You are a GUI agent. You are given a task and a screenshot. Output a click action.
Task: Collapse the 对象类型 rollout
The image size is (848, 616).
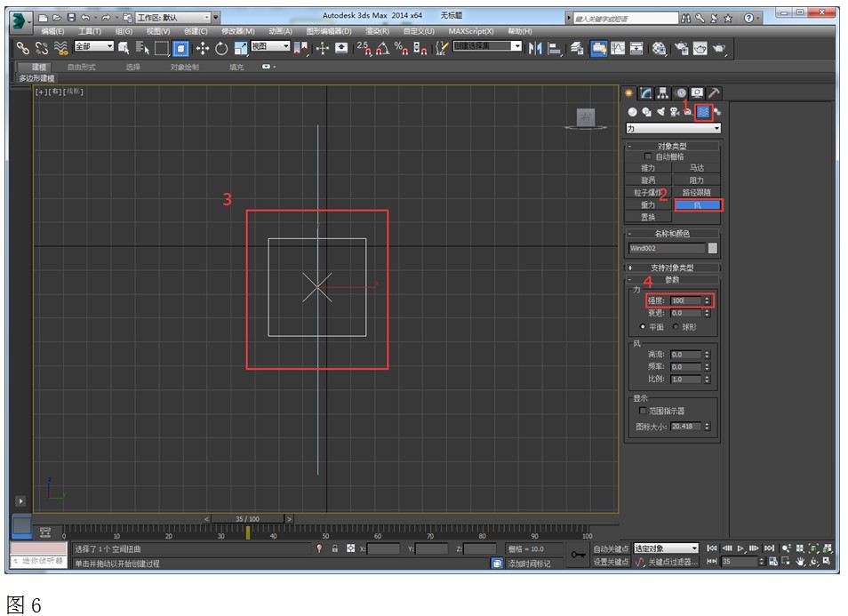[x=672, y=146]
